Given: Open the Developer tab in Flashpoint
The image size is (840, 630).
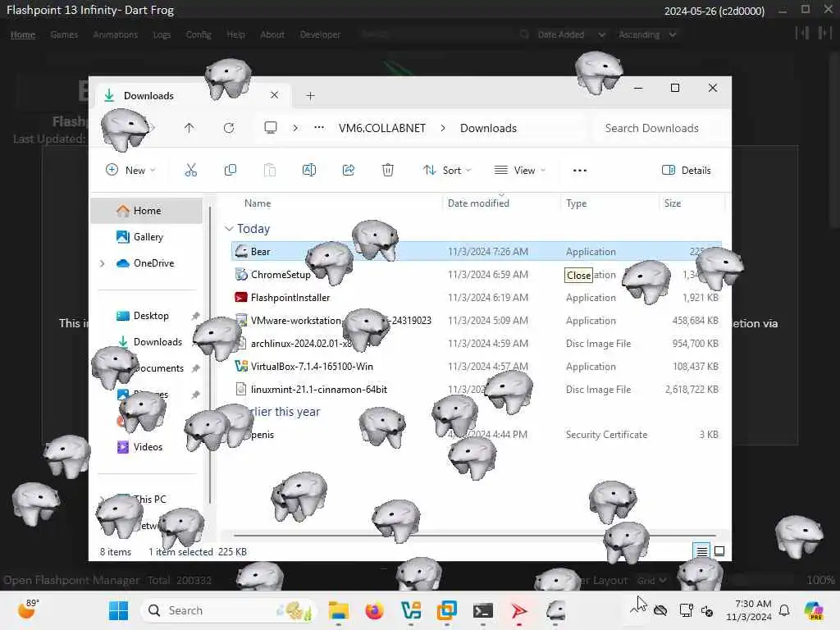Looking at the screenshot, I should 320,34.
